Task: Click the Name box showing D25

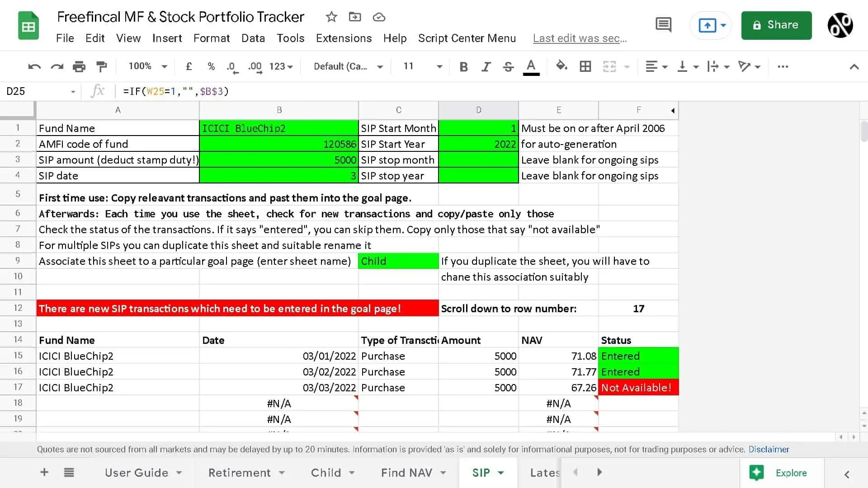Action: [40, 91]
